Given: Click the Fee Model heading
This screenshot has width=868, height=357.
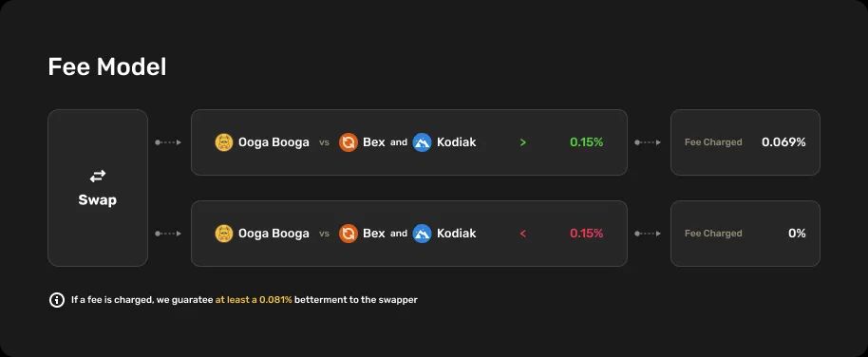Looking at the screenshot, I should point(107,67).
